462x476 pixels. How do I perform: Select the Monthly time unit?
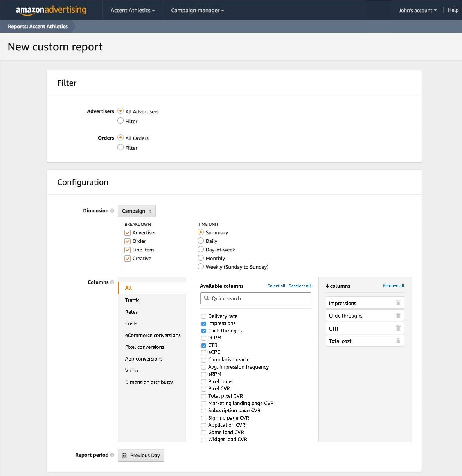tap(201, 258)
